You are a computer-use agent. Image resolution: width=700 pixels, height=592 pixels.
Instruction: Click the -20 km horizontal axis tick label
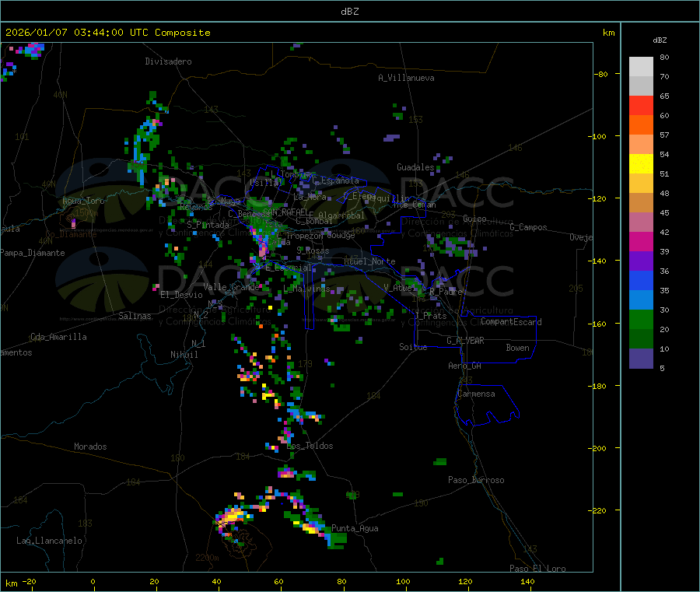pos(29,581)
